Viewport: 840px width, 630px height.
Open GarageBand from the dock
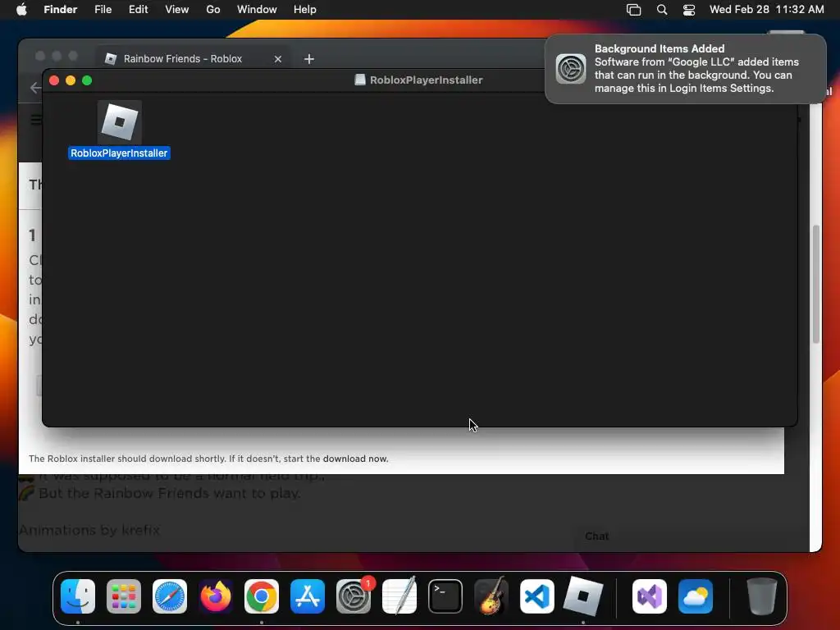491,596
